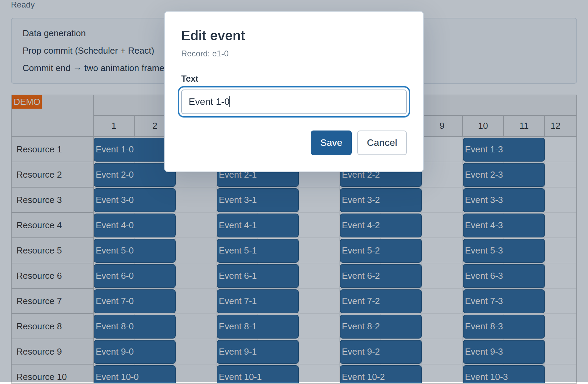The width and height of the screenshot is (588, 384).
Task: Select Event 6-3 block
Action: pyautogui.click(x=504, y=276)
